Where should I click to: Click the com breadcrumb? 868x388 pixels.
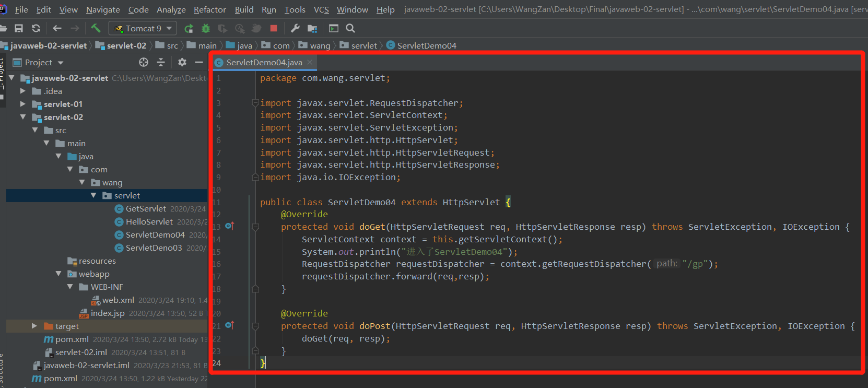click(x=276, y=45)
